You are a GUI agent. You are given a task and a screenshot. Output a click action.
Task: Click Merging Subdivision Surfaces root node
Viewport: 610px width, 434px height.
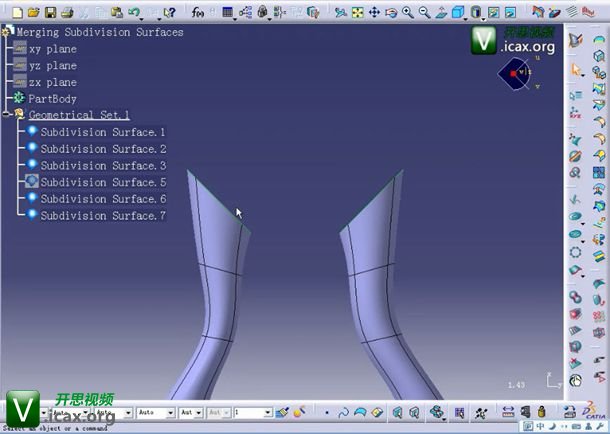pyautogui.click(x=99, y=32)
